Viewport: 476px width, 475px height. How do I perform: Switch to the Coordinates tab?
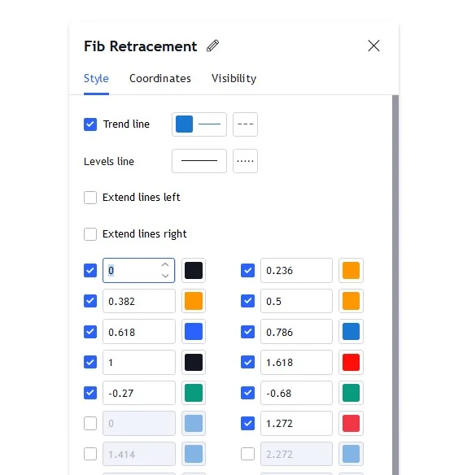pyautogui.click(x=160, y=79)
